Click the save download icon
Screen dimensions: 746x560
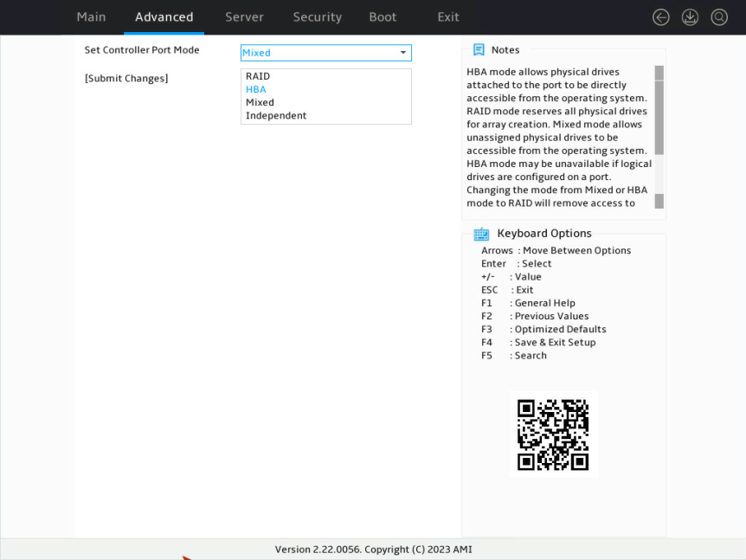690,17
